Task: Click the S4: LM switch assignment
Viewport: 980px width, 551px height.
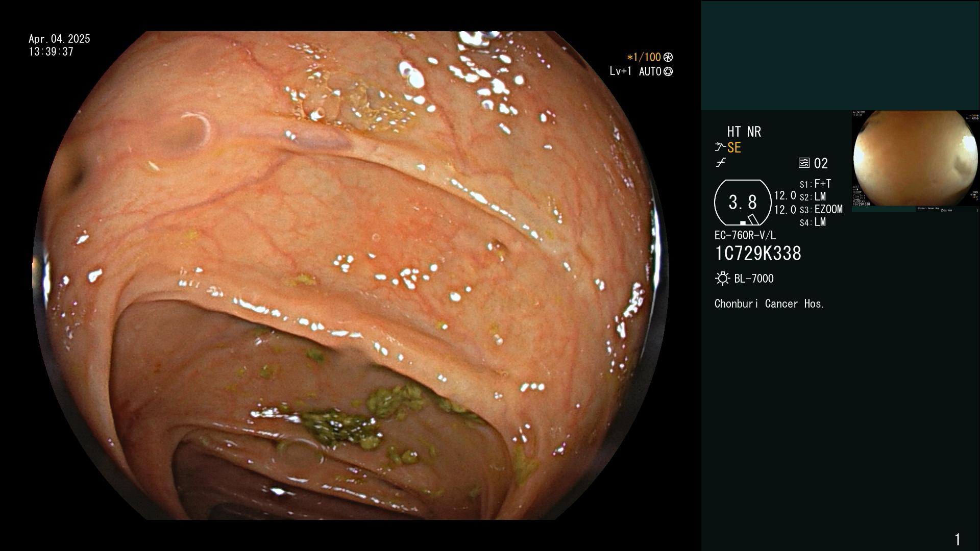Action: (x=813, y=222)
